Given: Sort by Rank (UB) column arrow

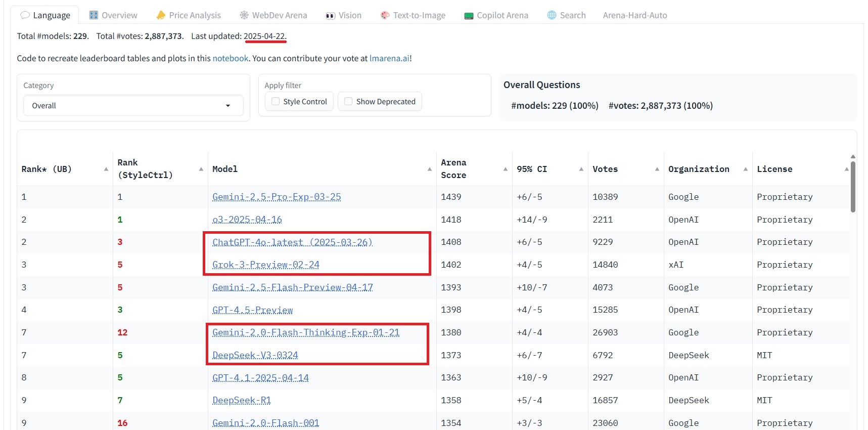Looking at the screenshot, I should [106, 169].
